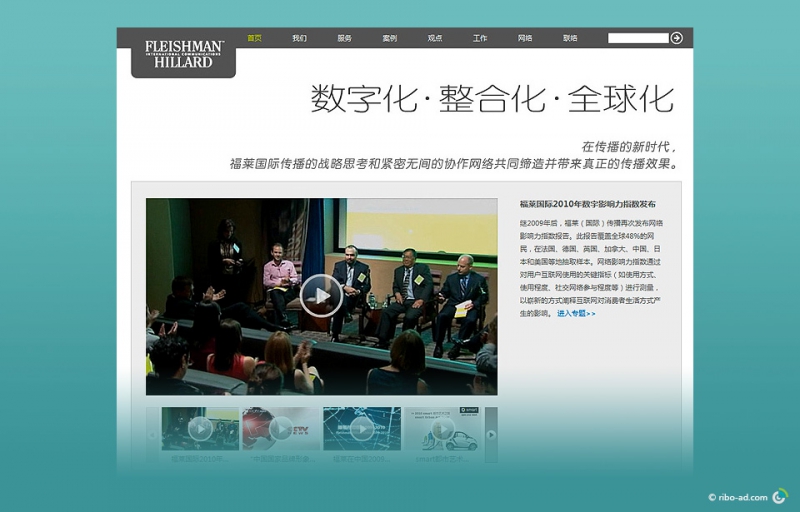Select the 联络 contact menu item
800x512 pixels.
tap(570, 38)
